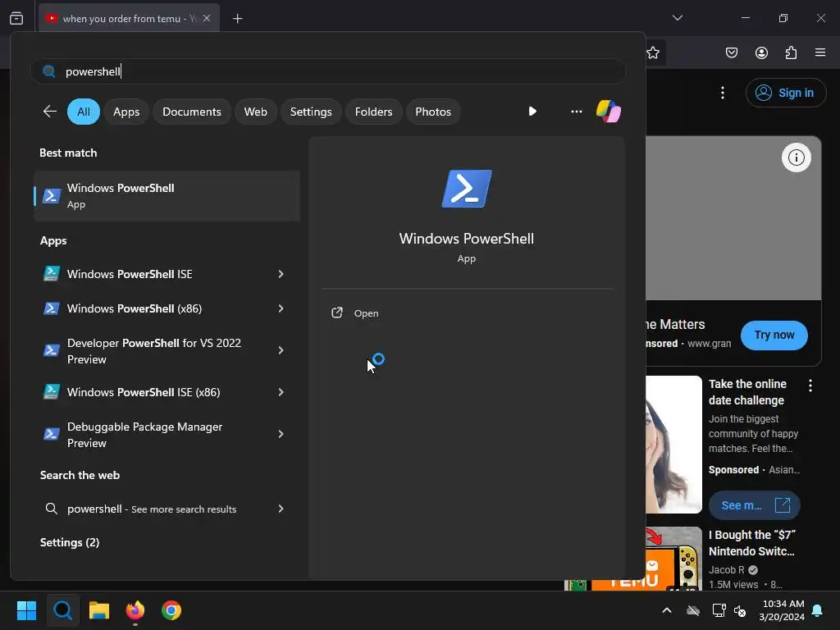Expand options for Developer PowerShell for VS 2022

tap(281, 350)
